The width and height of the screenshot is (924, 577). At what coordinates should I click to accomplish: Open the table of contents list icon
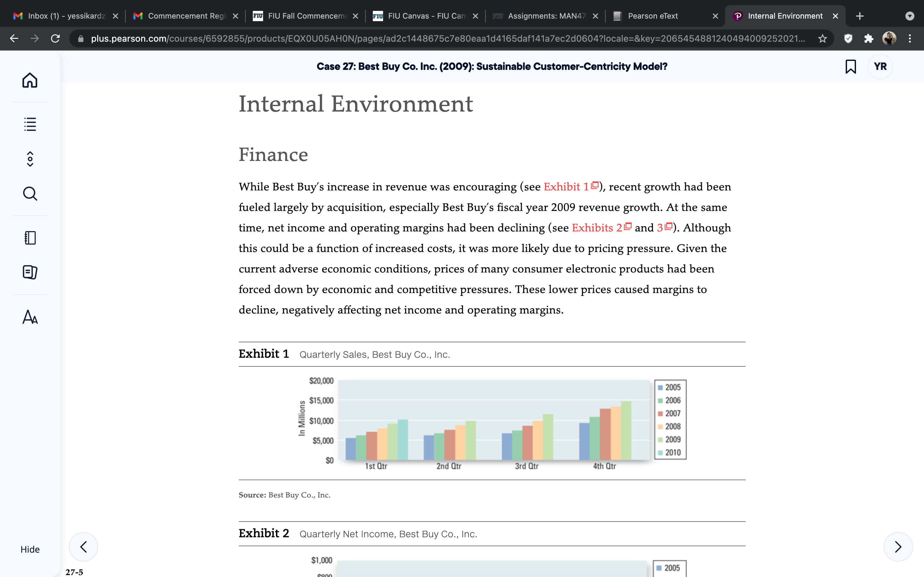coord(30,124)
